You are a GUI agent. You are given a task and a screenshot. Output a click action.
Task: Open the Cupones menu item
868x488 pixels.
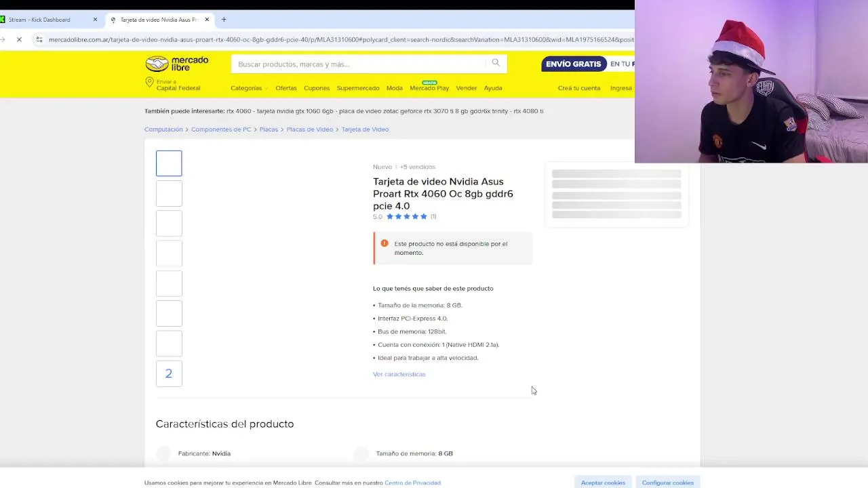click(x=317, y=88)
